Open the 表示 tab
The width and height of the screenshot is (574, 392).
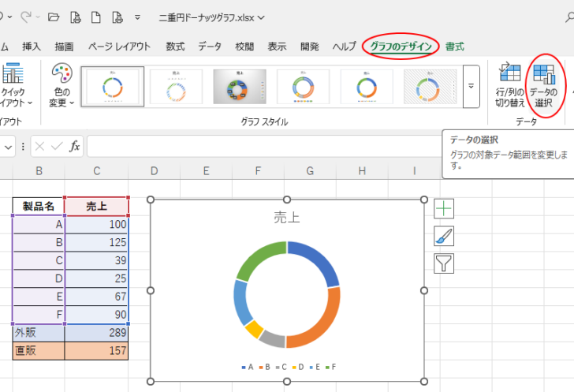[277, 47]
